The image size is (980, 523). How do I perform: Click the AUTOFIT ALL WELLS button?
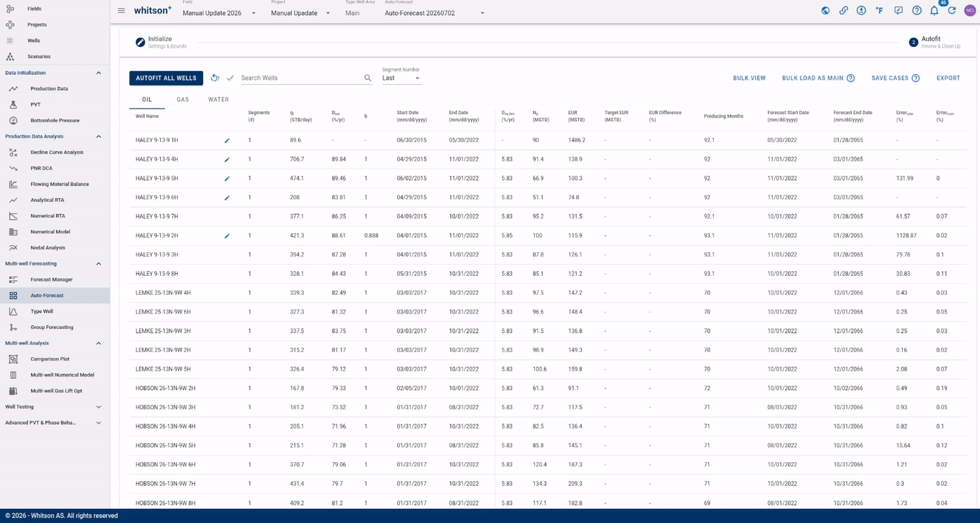166,78
